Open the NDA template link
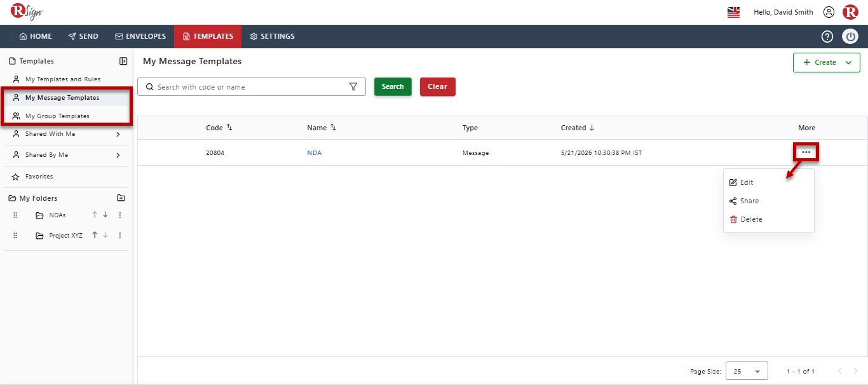This screenshot has height=385, width=868. [x=315, y=152]
